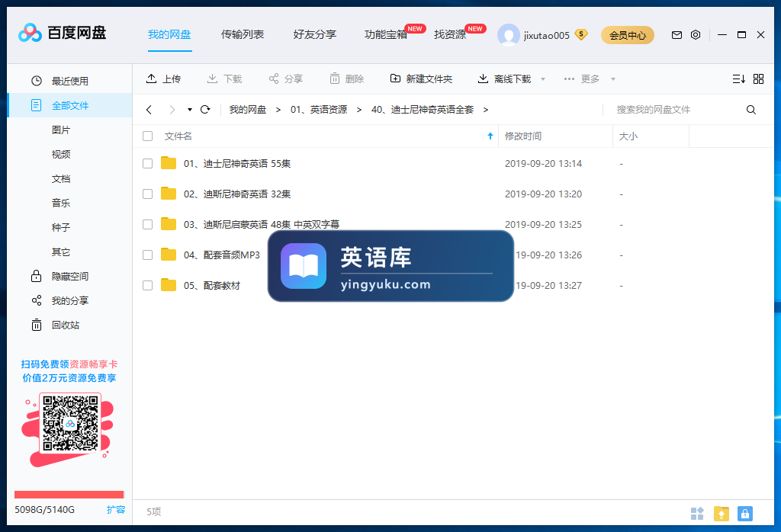
Task: Select 全部文件 in sidebar
Action: 69,105
